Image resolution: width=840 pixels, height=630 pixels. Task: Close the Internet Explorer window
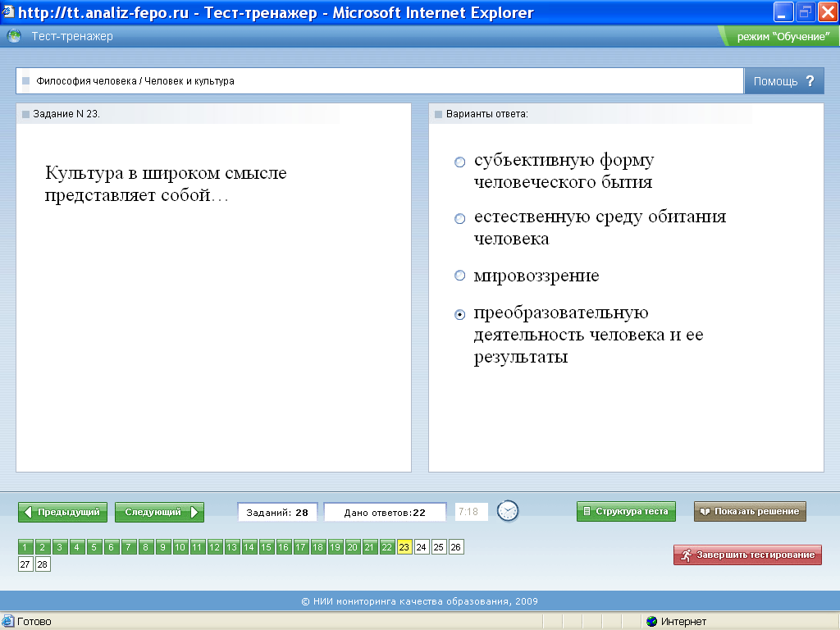pyautogui.click(x=828, y=11)
